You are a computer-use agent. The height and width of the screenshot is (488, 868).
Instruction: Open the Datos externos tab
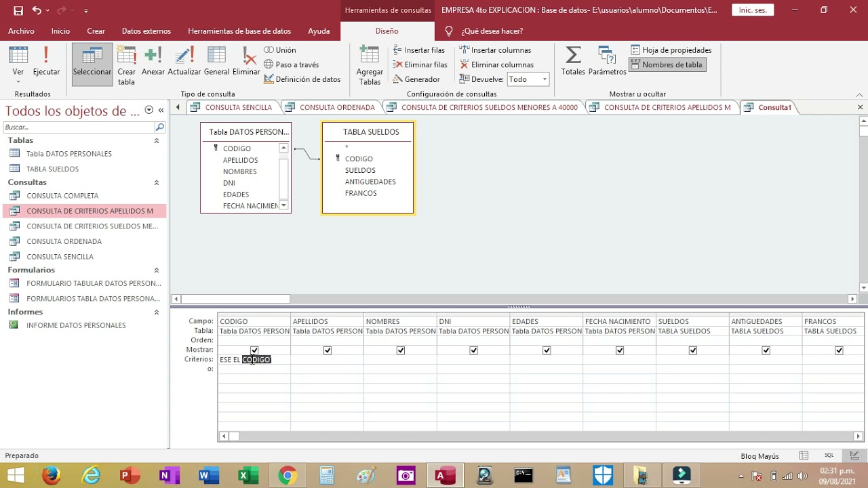tap(146, 31)
